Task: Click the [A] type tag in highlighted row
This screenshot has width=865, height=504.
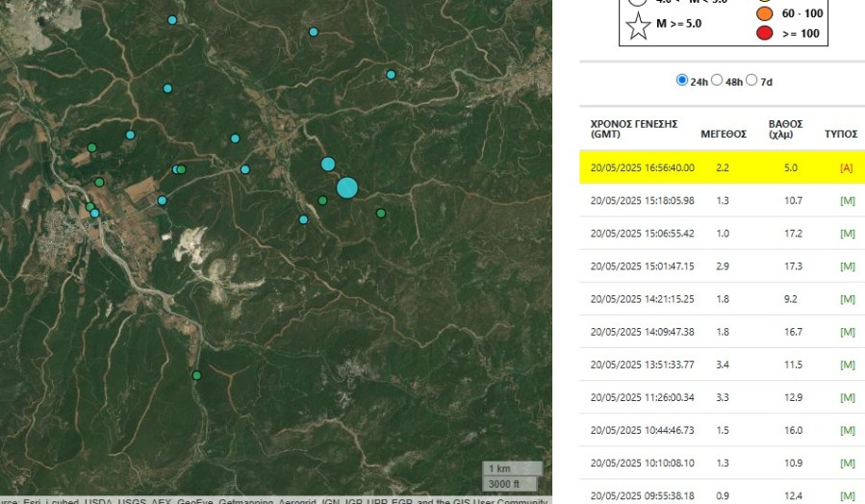Action: coord(846,168)
